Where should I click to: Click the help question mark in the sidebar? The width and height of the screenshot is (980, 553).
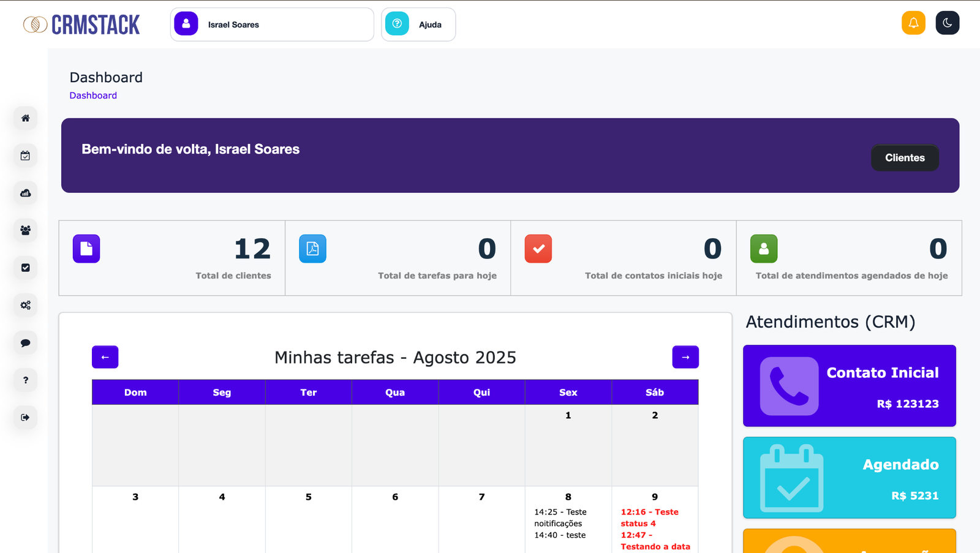point(24,380)
